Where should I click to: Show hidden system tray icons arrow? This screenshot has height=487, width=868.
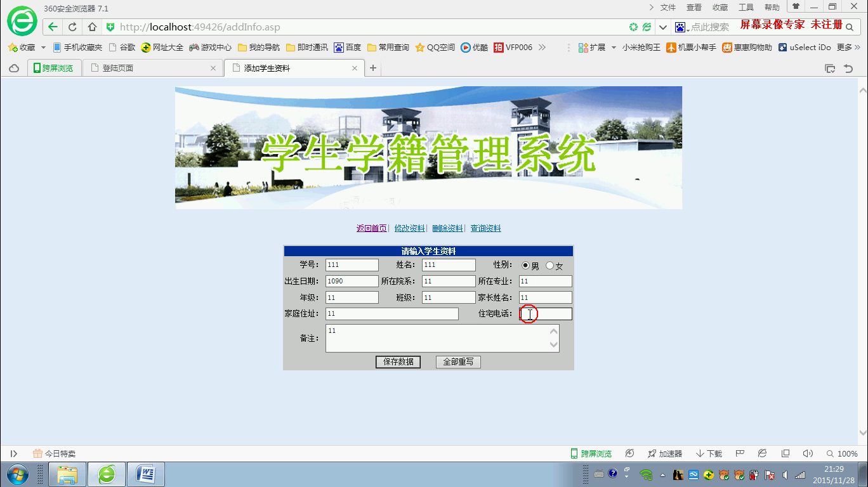click(x=662, y=475)
